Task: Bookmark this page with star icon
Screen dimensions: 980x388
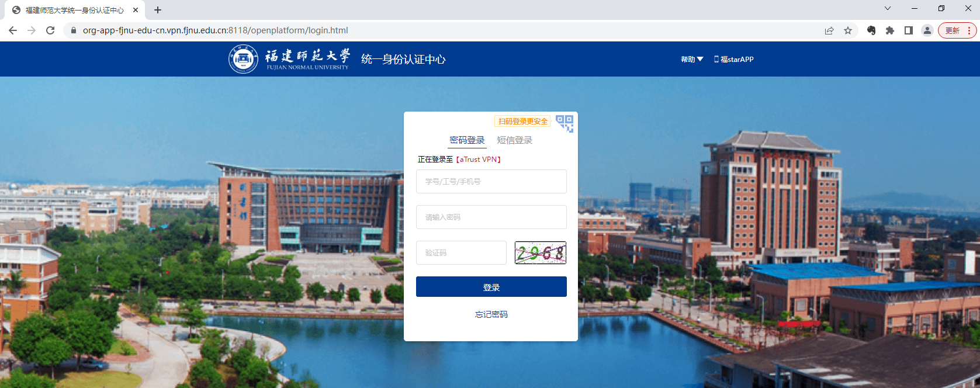Action: 848,30
